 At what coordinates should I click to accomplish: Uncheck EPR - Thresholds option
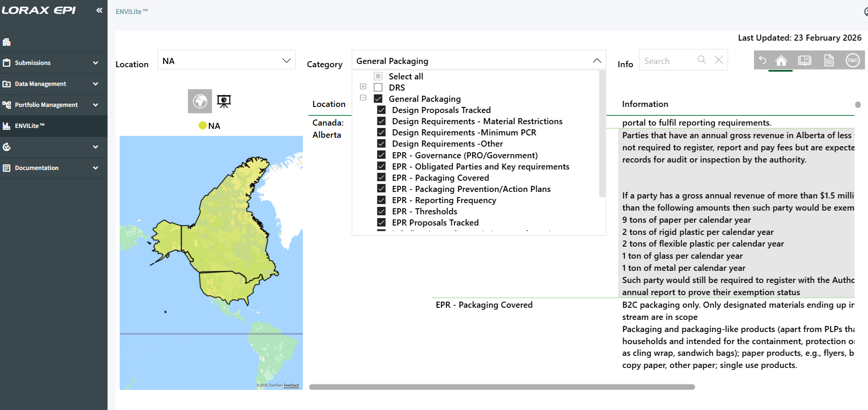[381, 212]
